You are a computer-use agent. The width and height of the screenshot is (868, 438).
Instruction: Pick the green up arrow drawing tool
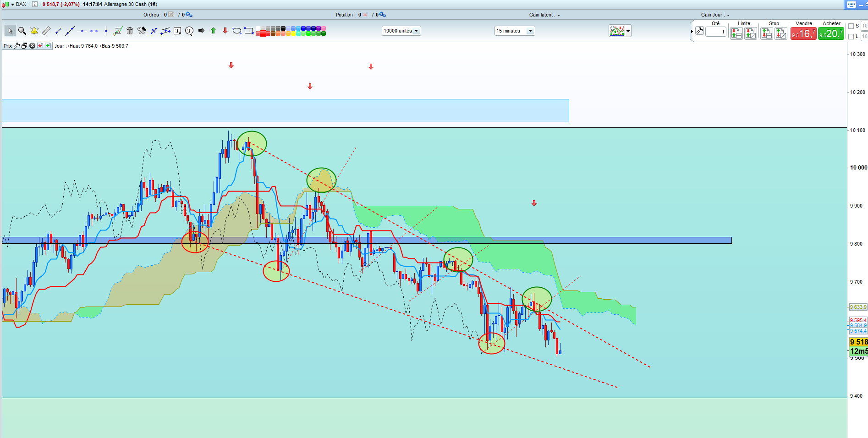213,31
